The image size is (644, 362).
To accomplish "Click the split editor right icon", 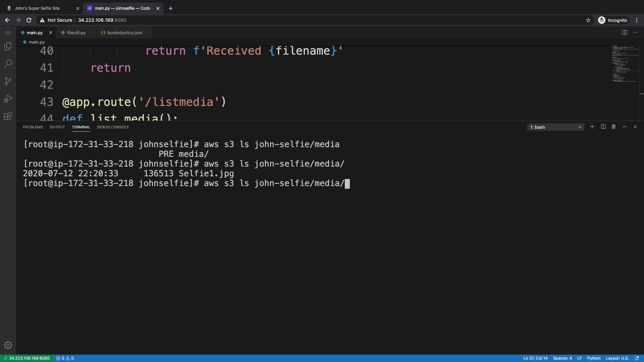I will point(625,33).
